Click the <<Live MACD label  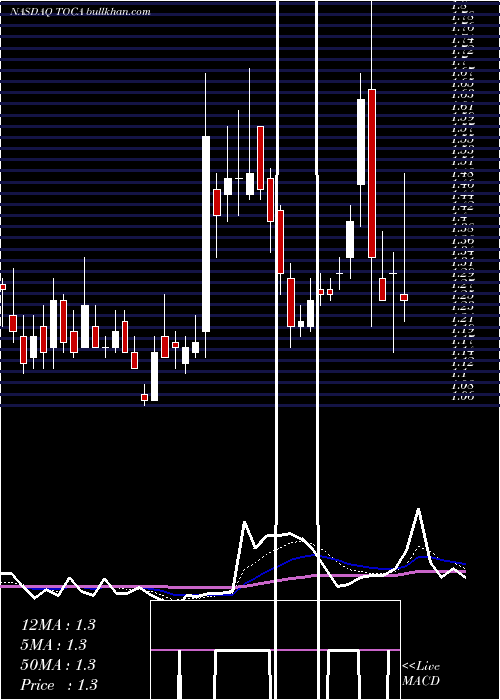pos(421,674)
